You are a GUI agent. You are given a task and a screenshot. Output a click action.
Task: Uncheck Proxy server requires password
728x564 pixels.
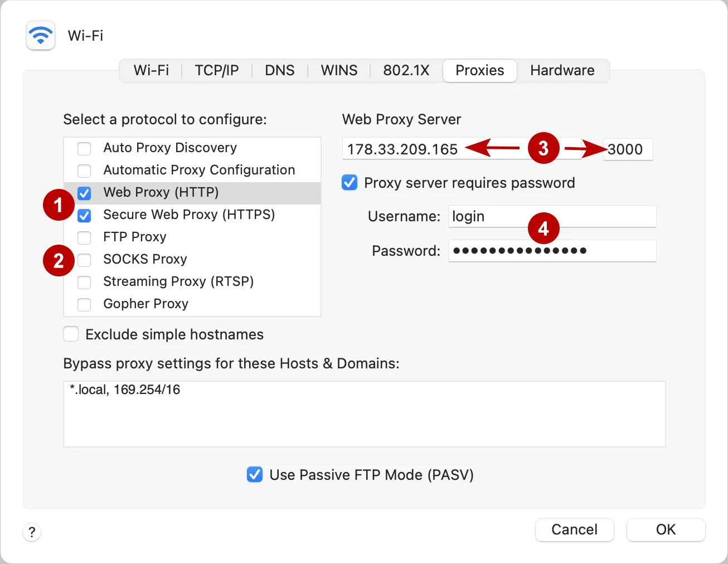[349, 182]
